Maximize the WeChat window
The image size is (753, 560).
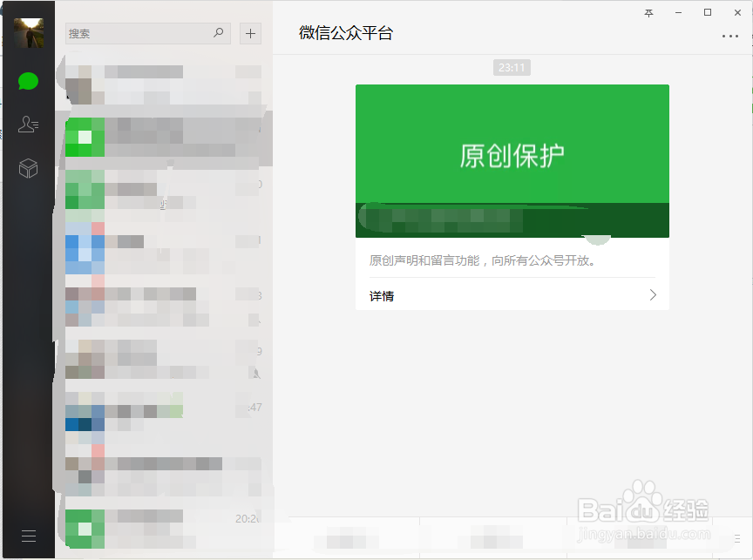tap(708, 12)
